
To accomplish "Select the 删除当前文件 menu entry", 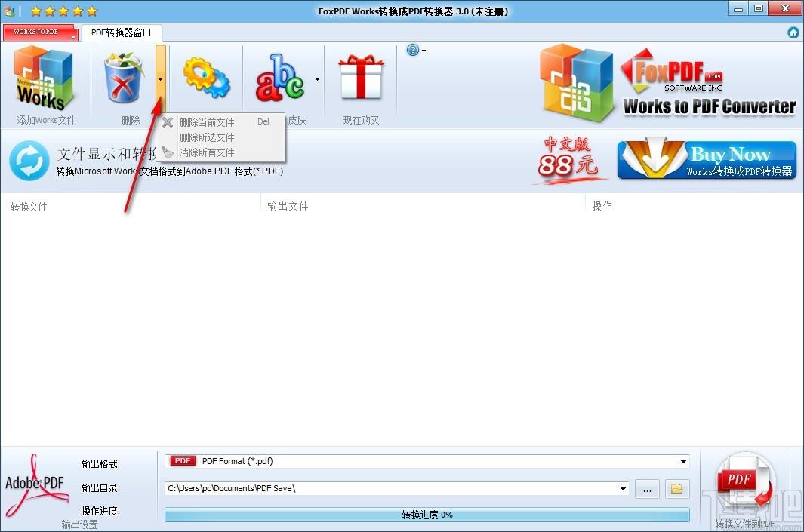I will 221,122.
